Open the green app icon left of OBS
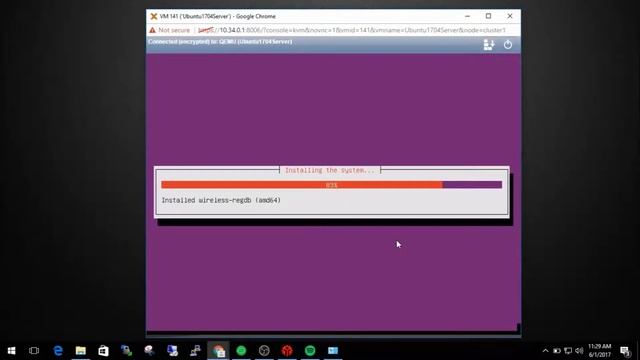 [x=241, y=351]
